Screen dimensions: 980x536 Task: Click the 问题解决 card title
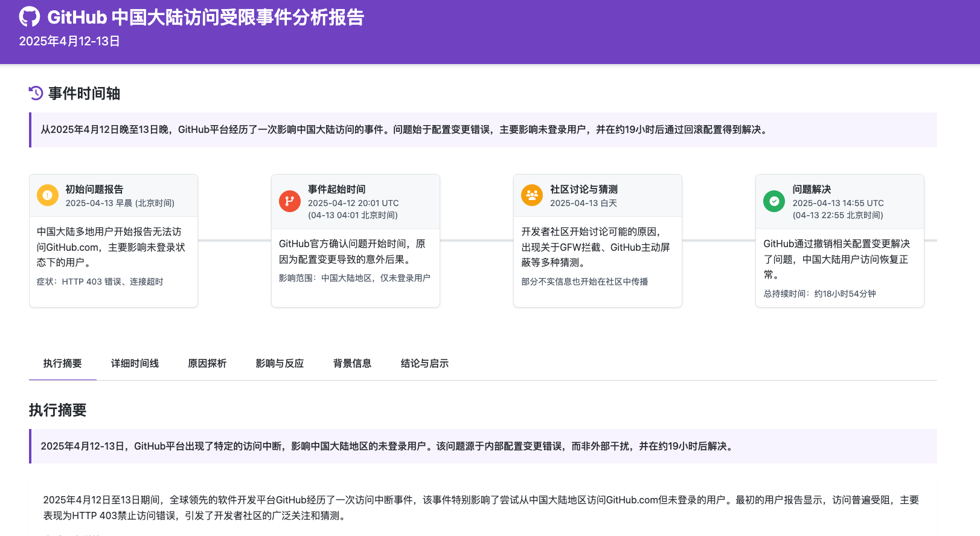[812, 189]
